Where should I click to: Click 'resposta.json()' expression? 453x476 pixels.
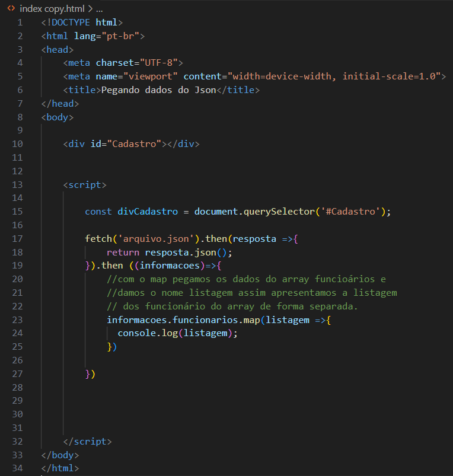(x=186, y=253)
